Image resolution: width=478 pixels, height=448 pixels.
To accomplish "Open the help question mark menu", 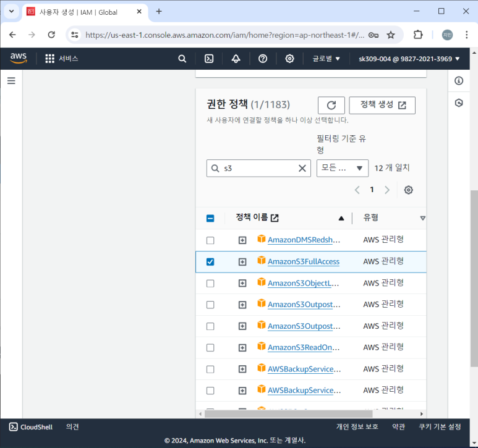I will tap(262, 59).
